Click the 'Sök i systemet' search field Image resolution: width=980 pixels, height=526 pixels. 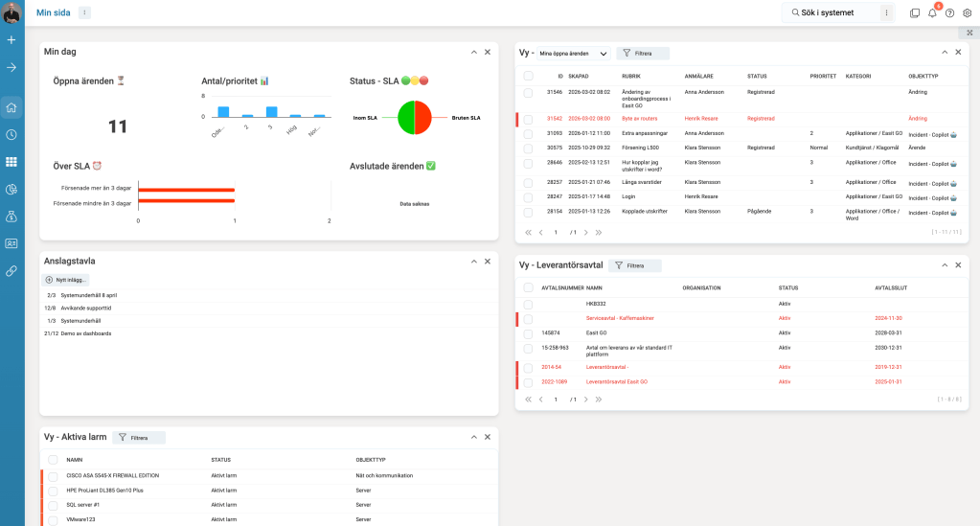click(832, 12)
